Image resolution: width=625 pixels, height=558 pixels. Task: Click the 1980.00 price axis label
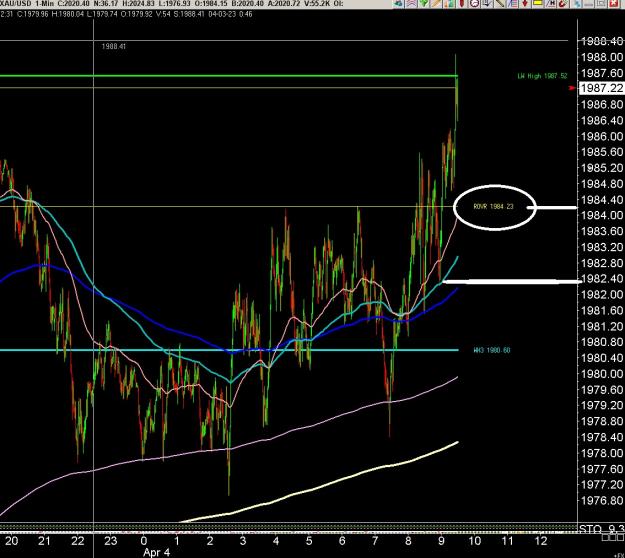pyautogui.click(x=602, y=374)
